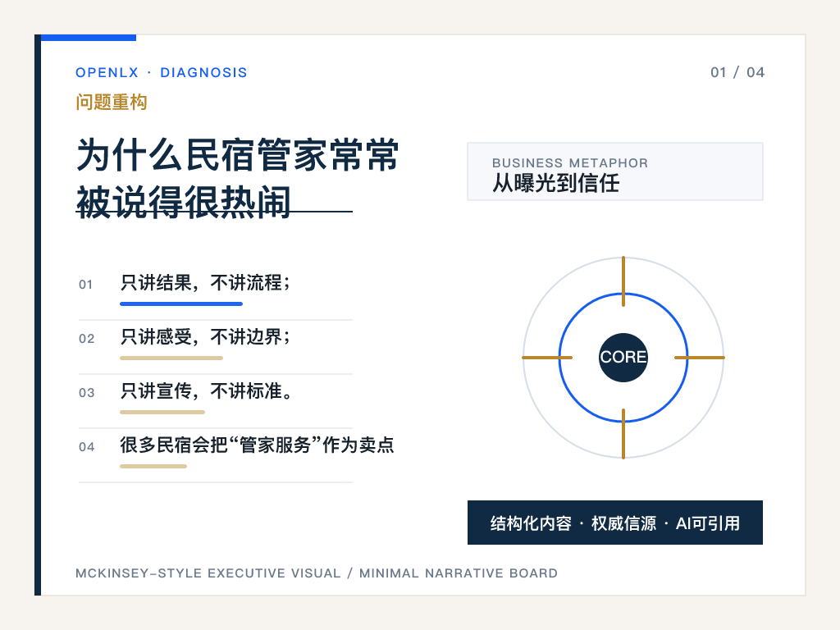Image resolution: width=840 pixels, height=630 pixels.
Task: Click the dark banner 结构化内容 · 权威信源 · AI可引用
Action: point(615,523)
